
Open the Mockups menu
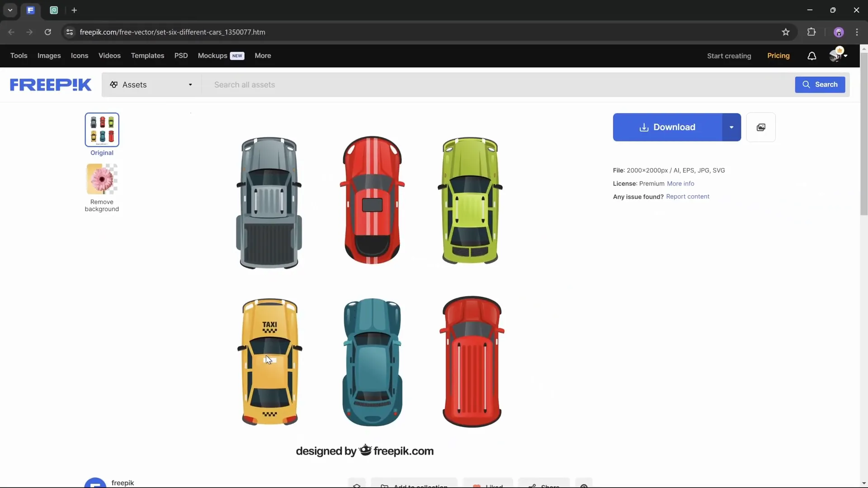(x=212, y=56)
